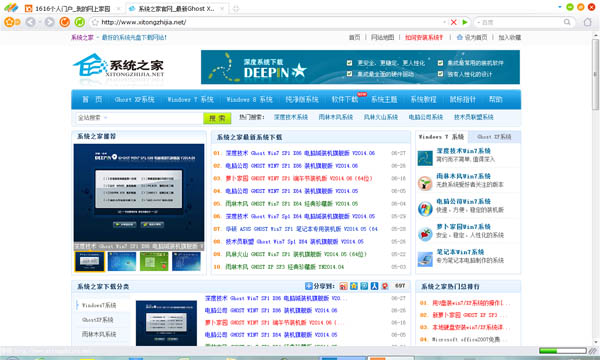Click the 深度技术Win7系统 icon
Image resolution: width=600 pixels, height=360 pixels.
[x=425, y=158]
